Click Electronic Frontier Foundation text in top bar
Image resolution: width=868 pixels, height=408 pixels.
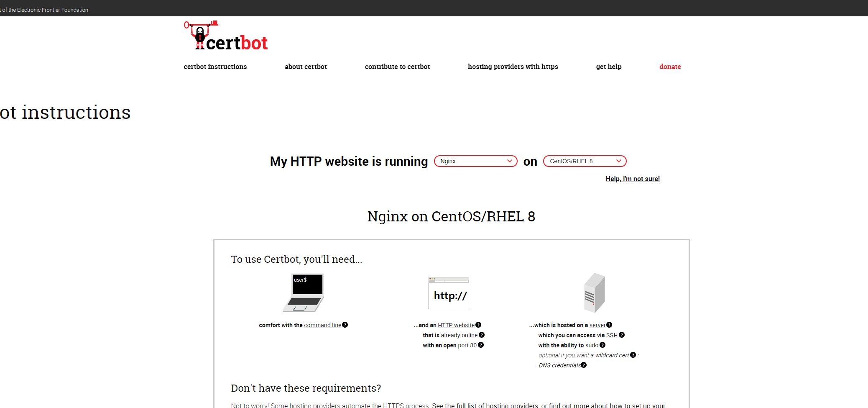[x=53, y=10]
